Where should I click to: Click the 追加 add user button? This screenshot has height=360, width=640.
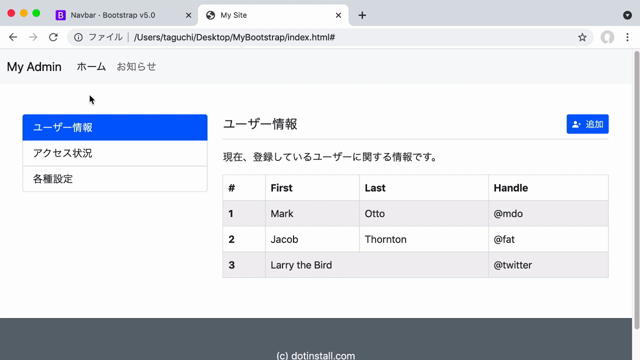pos(587,124)
